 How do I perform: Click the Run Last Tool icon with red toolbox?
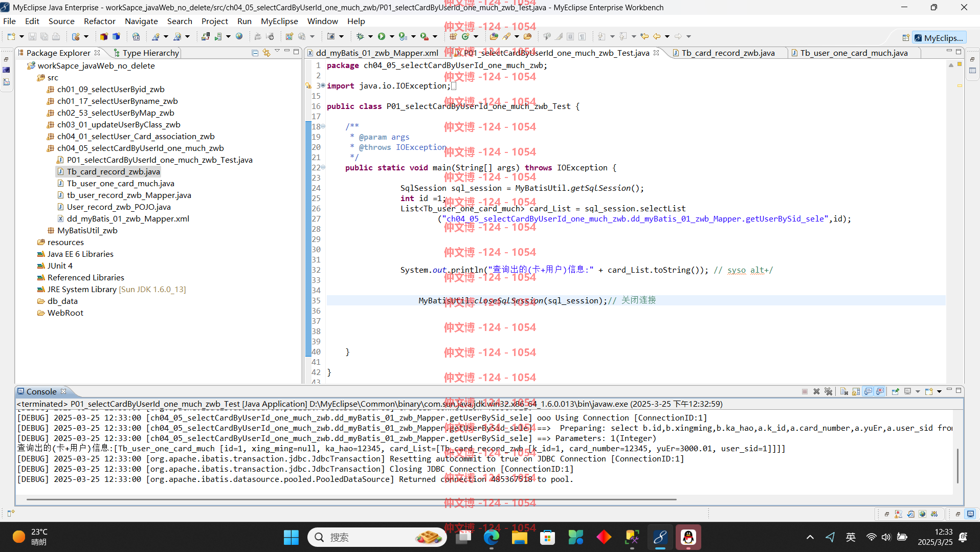pyautogui.click(x=425, y=36)
